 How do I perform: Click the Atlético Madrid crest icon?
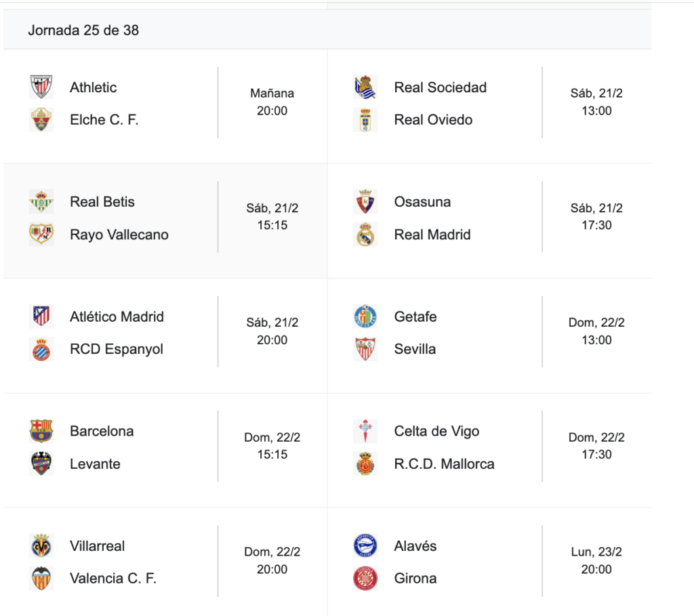click(41, 316)
